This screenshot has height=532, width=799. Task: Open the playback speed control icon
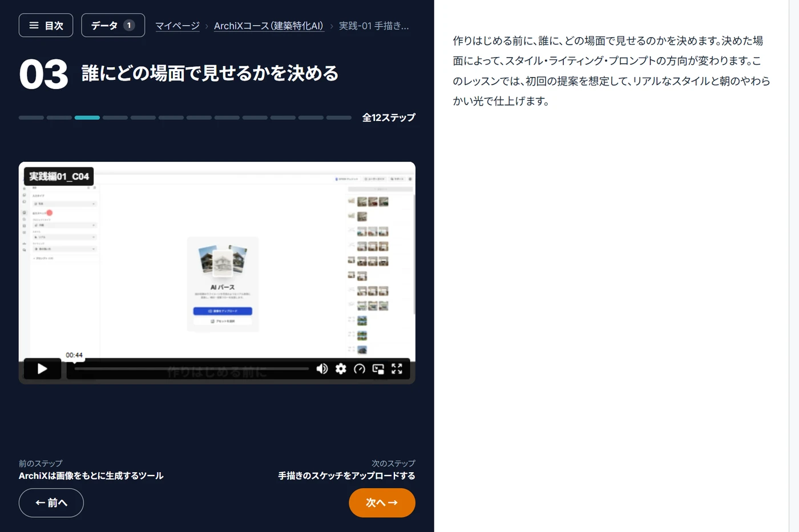360,369
